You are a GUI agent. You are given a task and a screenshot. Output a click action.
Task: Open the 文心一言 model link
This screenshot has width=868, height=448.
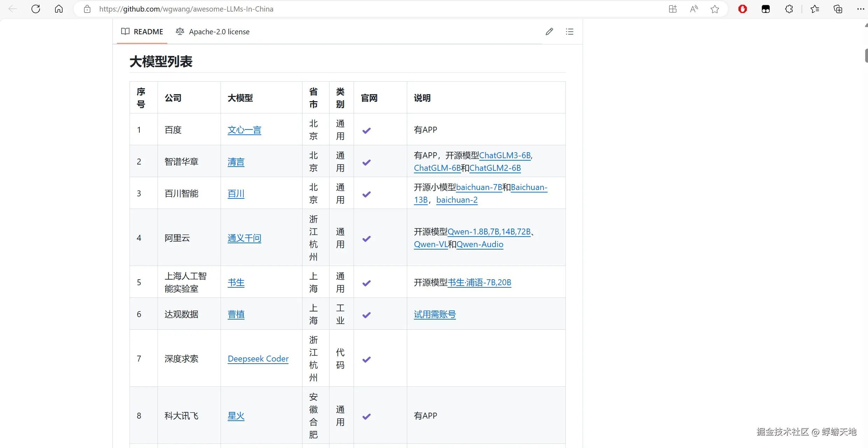(244, 130)
